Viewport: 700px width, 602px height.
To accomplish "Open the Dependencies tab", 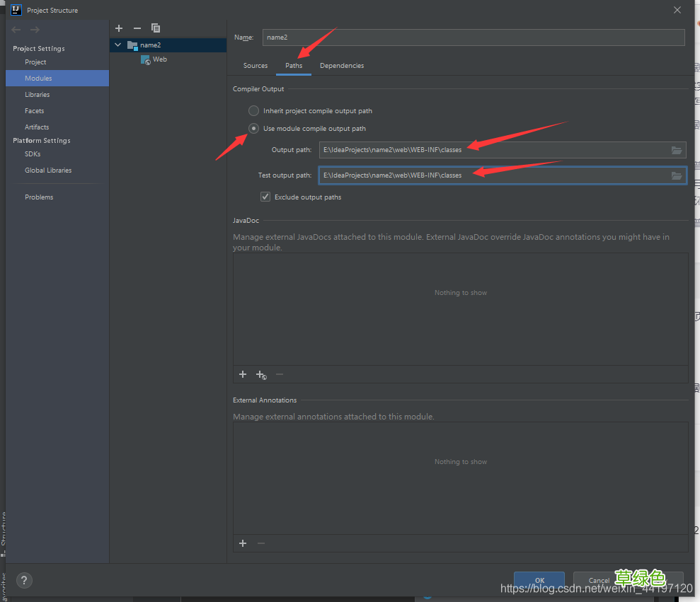I will click(342, 66).
